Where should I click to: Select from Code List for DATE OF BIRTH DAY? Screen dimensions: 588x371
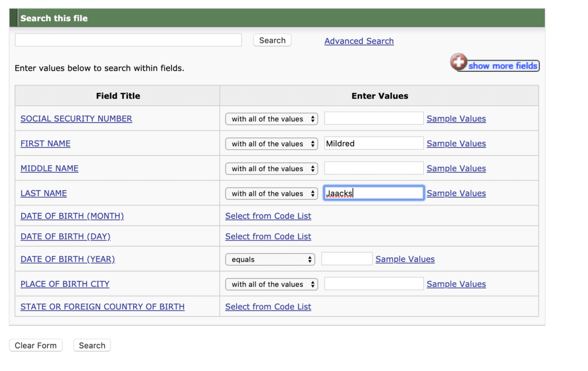268,236
